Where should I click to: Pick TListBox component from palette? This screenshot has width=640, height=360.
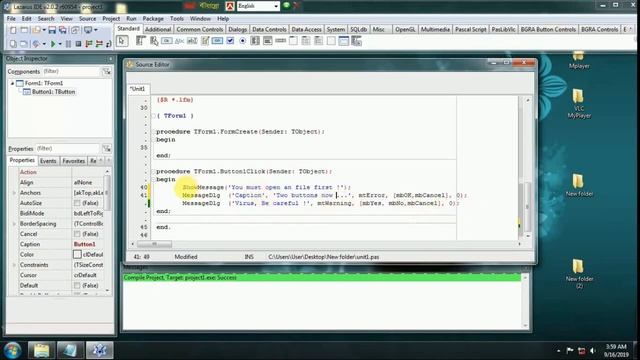255,41
